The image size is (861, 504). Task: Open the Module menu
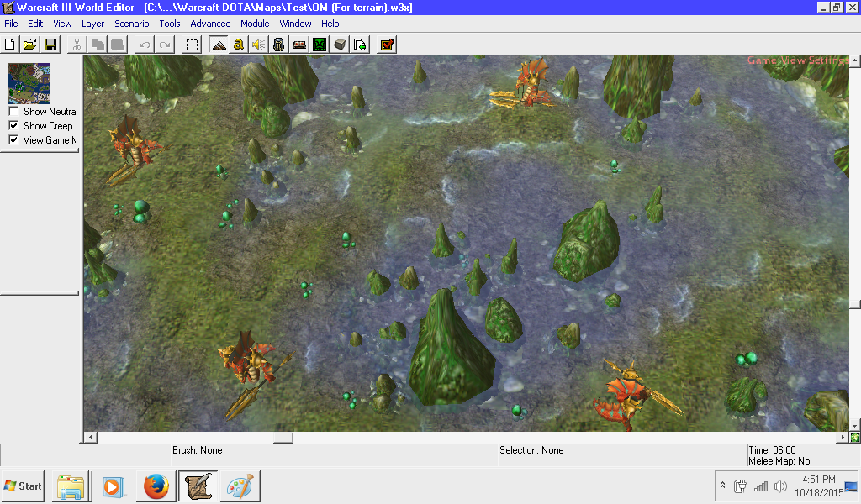click(255, 24)
